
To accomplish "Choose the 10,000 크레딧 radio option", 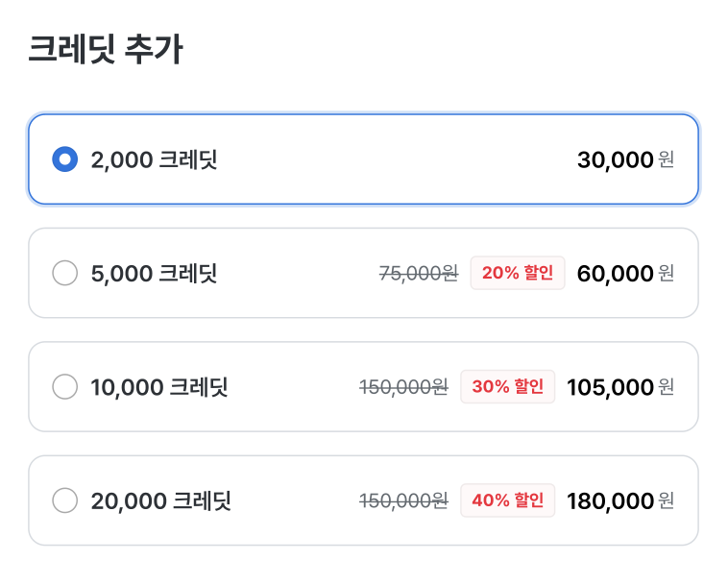I will tap(65, 387).
